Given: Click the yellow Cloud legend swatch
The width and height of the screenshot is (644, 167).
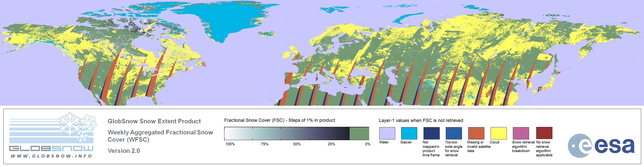Looking at the screenshot, I should tap(498, 133).
